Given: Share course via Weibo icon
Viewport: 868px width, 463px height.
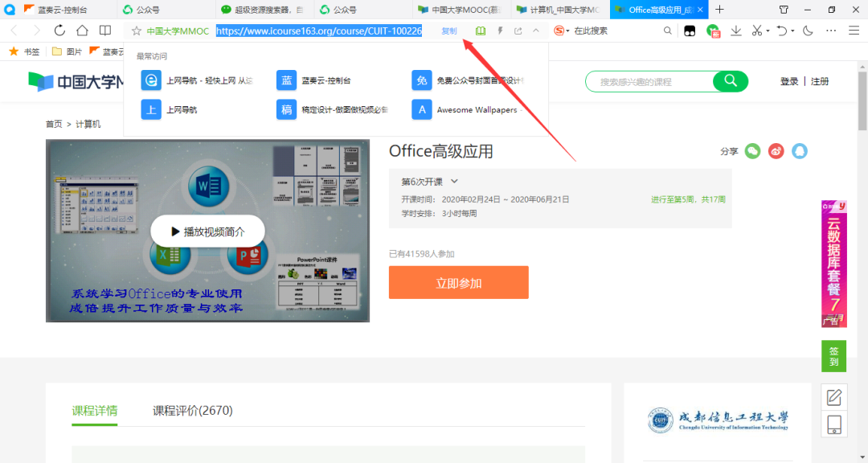Looking at the screenshot, I should click(x=776, y=150).
